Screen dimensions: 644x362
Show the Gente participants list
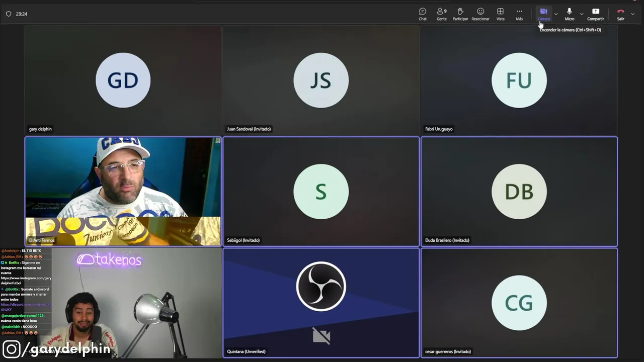tap(442, 14)
